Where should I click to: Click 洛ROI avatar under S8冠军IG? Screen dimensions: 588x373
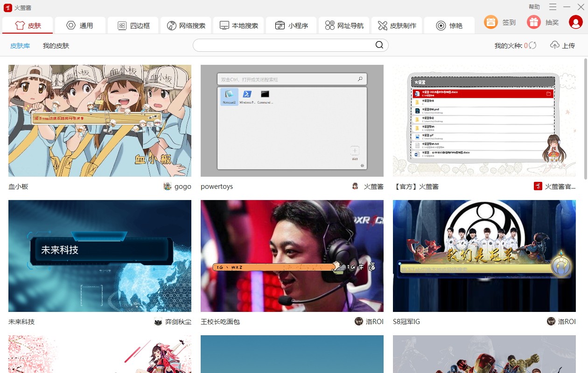pos(551,321)
